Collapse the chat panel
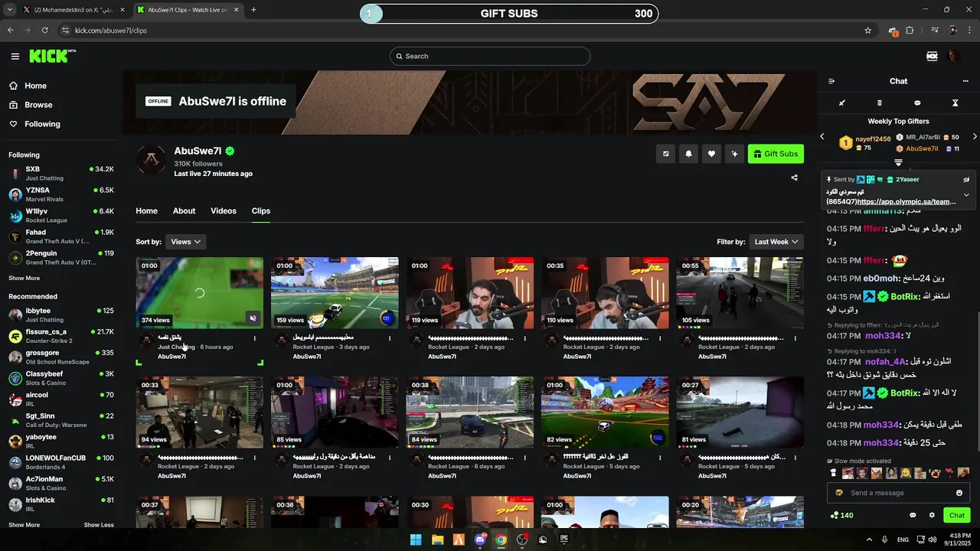The image size is (980, 551). pos(831,81)
